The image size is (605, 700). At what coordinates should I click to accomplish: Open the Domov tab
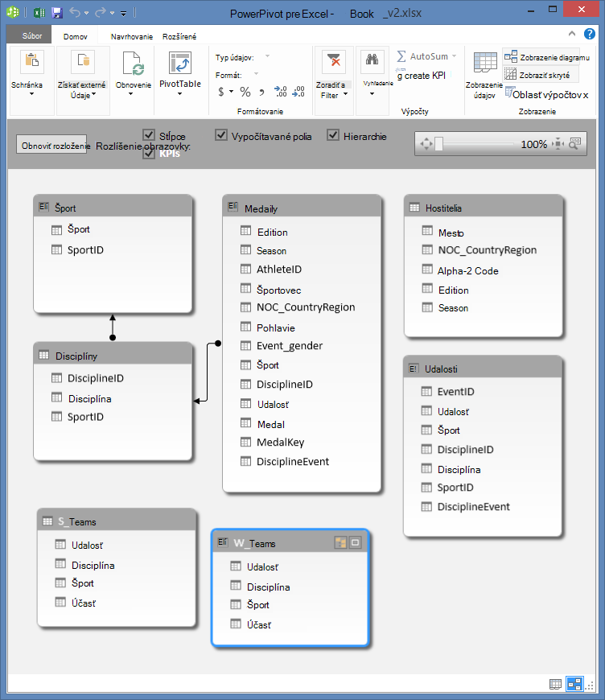(76, 36)
